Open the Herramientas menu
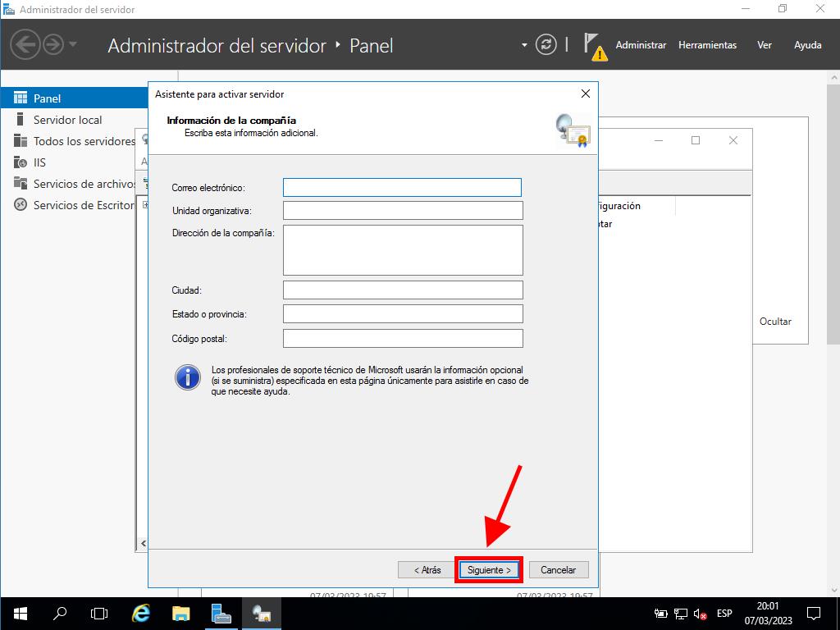The height and width of the screenshot is (630, 840). pyautogui.click(x=707, y=45)
